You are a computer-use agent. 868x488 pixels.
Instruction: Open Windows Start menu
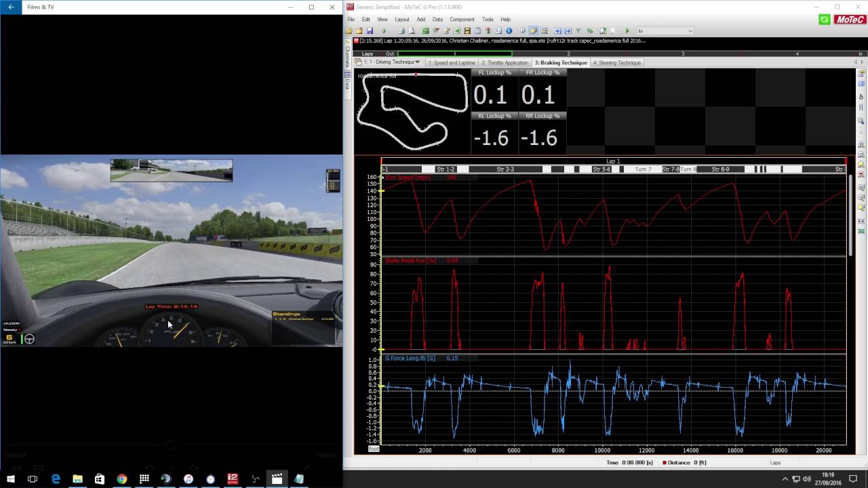click(11, 479)
